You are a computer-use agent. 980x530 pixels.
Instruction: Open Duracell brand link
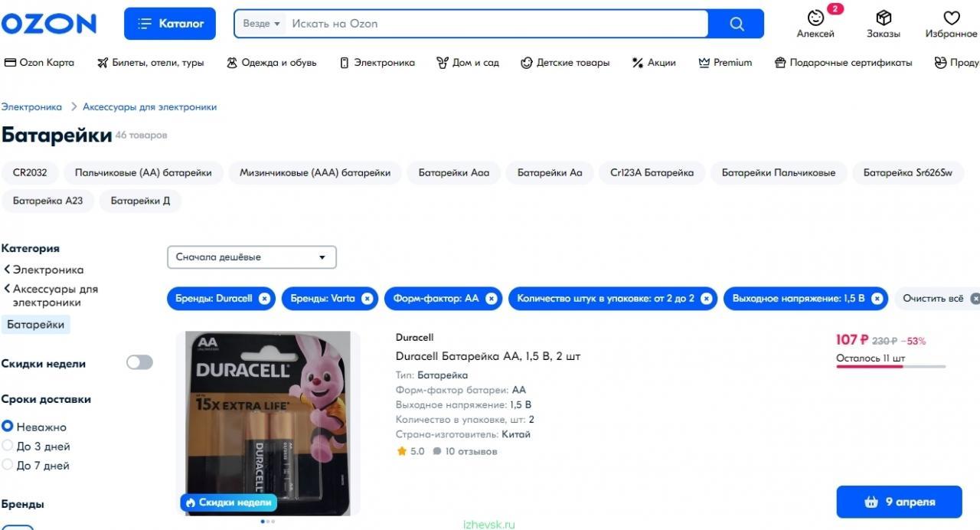point(414,337)
